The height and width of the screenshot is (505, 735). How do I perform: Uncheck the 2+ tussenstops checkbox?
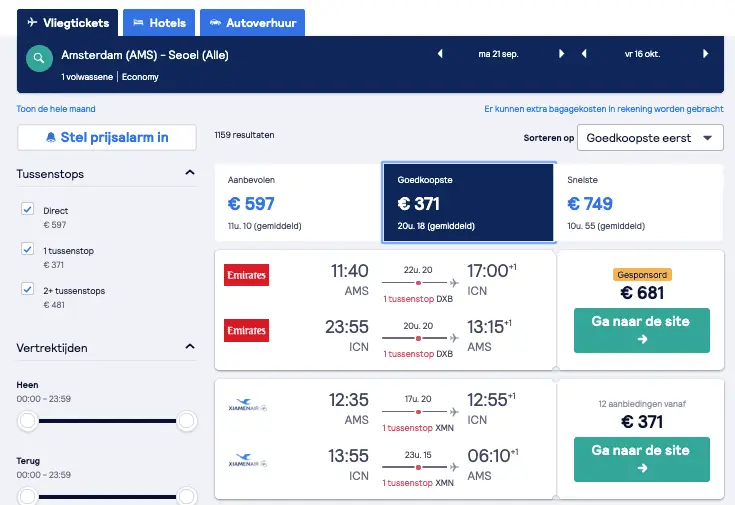click(x=28, y=288)
